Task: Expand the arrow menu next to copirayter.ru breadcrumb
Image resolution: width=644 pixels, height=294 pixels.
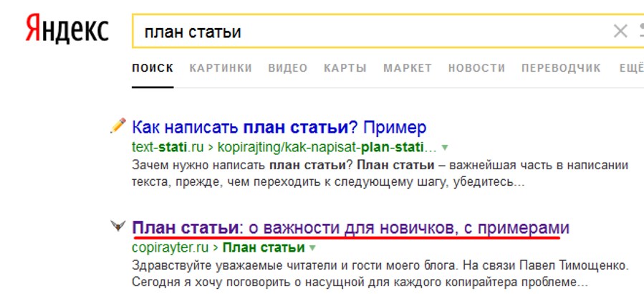Action: (x=312, y=248)
